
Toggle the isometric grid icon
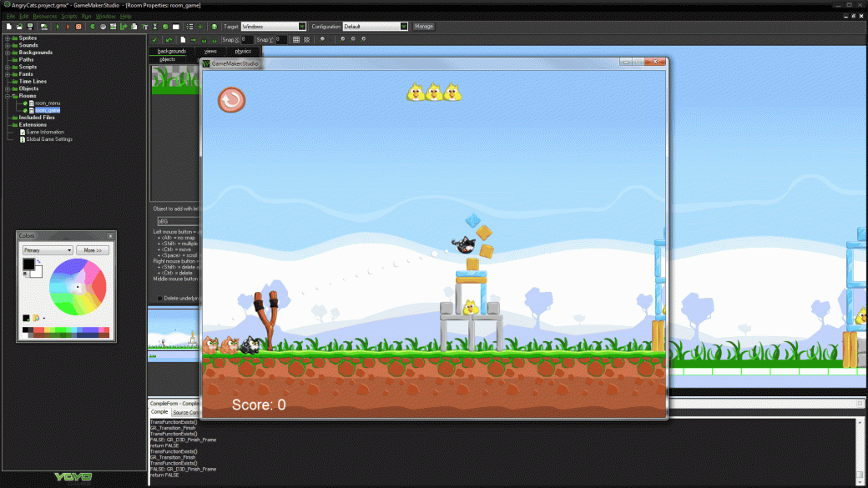(306, 40)
